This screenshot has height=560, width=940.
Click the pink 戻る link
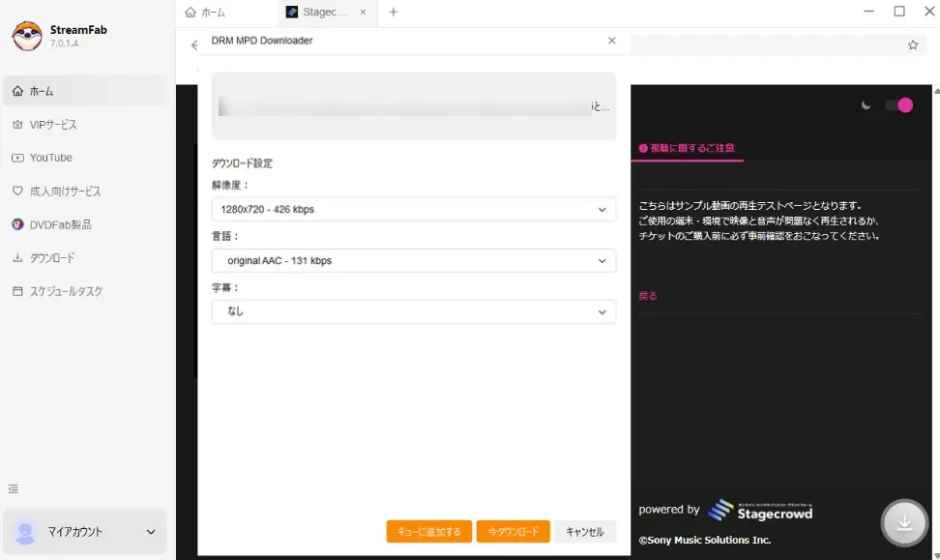[x=647, y=296]
